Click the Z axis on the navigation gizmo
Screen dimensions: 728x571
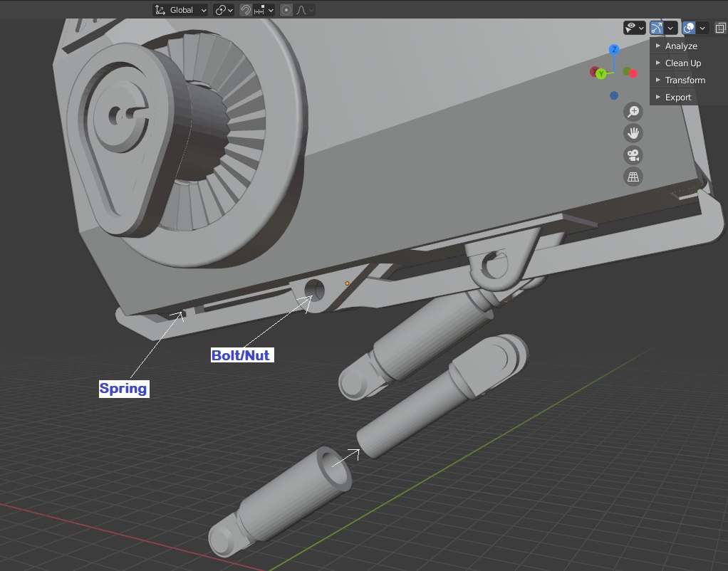[613, 50]
